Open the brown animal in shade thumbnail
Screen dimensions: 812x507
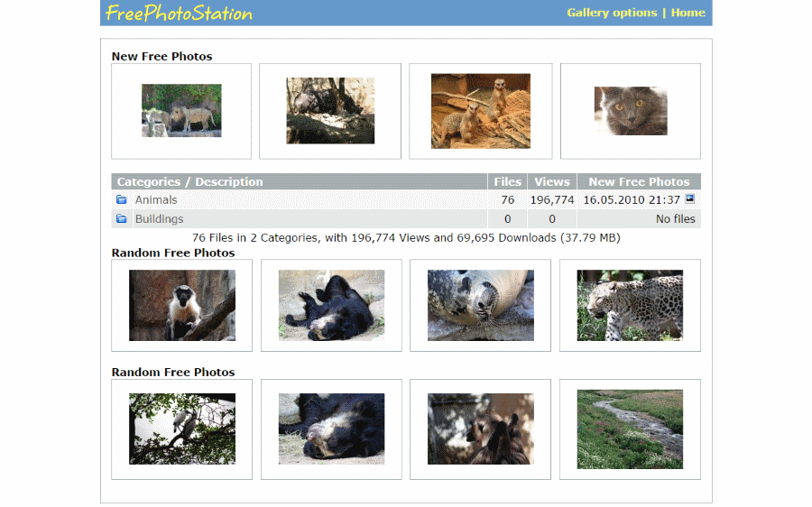[x=481, y=429]
